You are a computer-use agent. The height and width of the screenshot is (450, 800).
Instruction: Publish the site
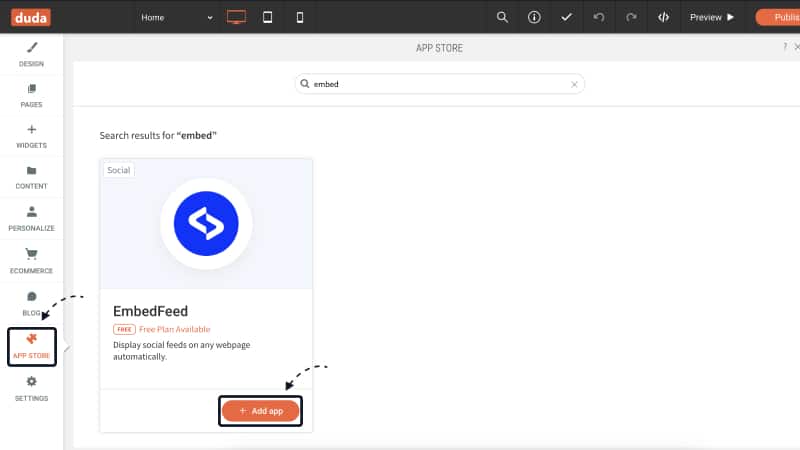779,17
